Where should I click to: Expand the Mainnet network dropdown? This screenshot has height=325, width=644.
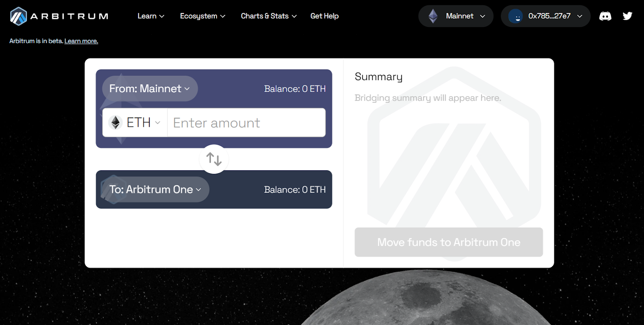tap(456, 16)
